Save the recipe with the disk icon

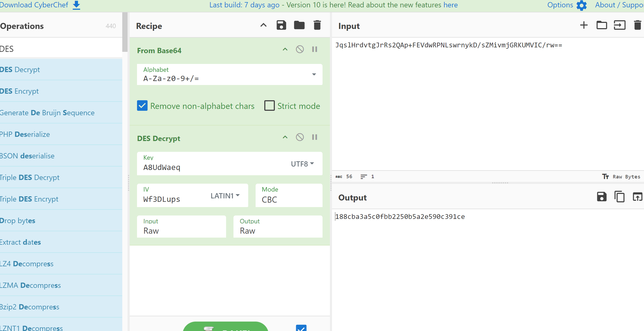tap(281, 25)
